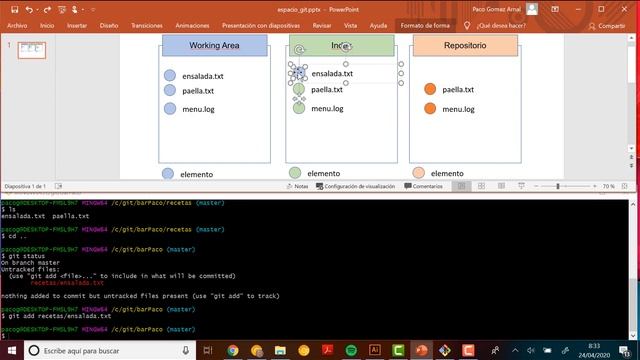Click the slide pane vertical scrollbar down arrow

632,149
